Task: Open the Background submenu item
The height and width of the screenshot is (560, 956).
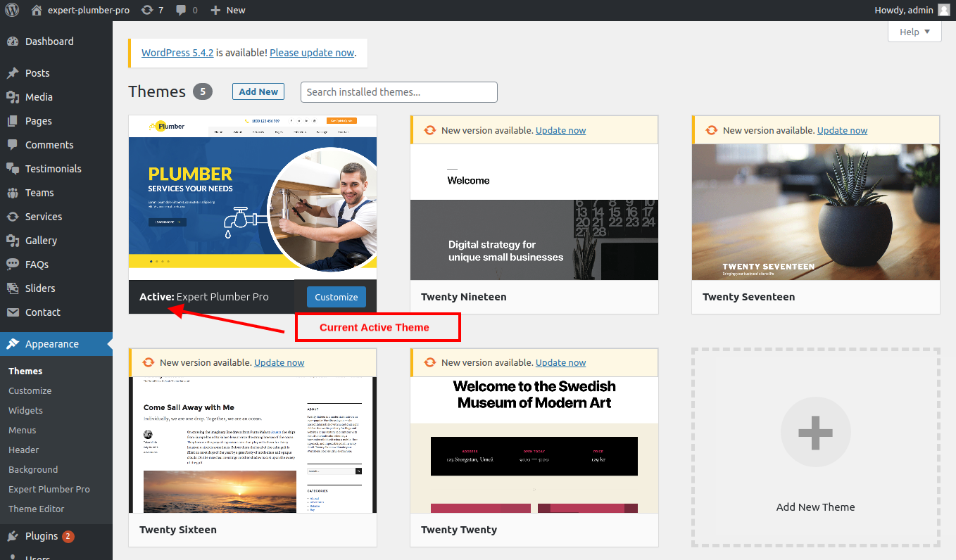Action: [x=33, y=469]
